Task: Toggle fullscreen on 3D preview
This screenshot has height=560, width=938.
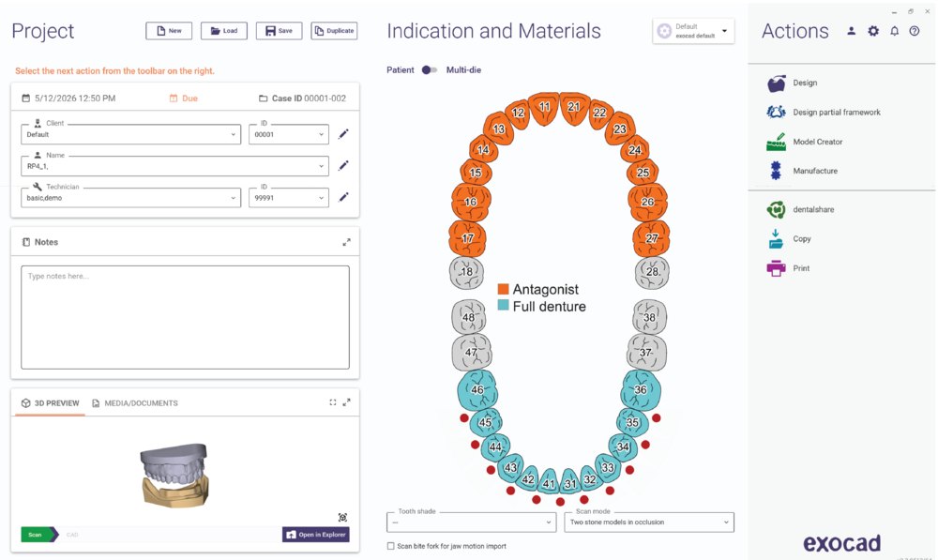Action: coord(333,402)
